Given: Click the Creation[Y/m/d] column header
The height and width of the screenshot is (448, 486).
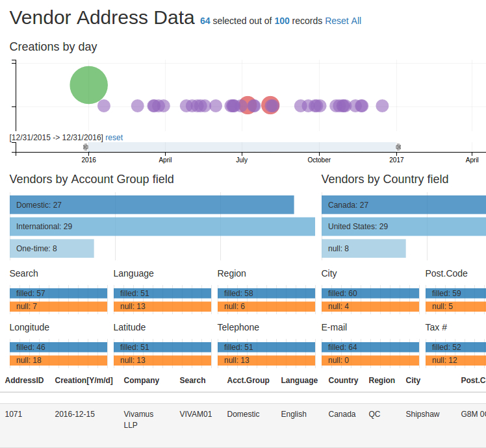Looking at the screenshot, I should (x=84, y=380).
